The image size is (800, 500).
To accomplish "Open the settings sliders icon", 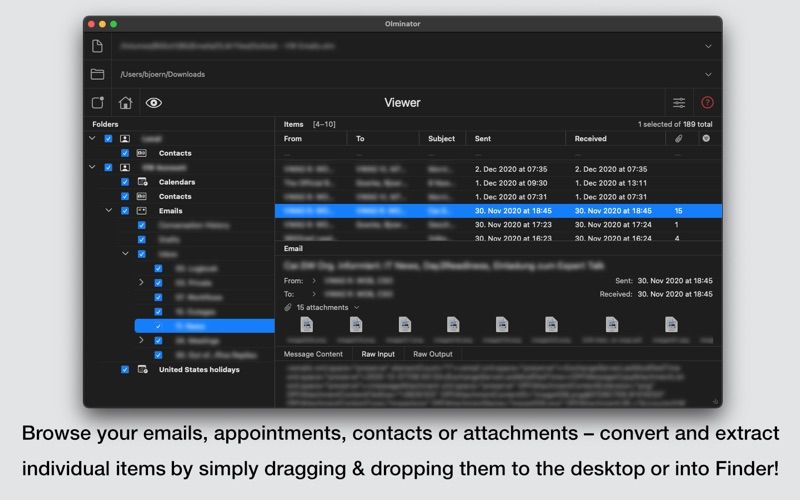I will coord(679,103).
